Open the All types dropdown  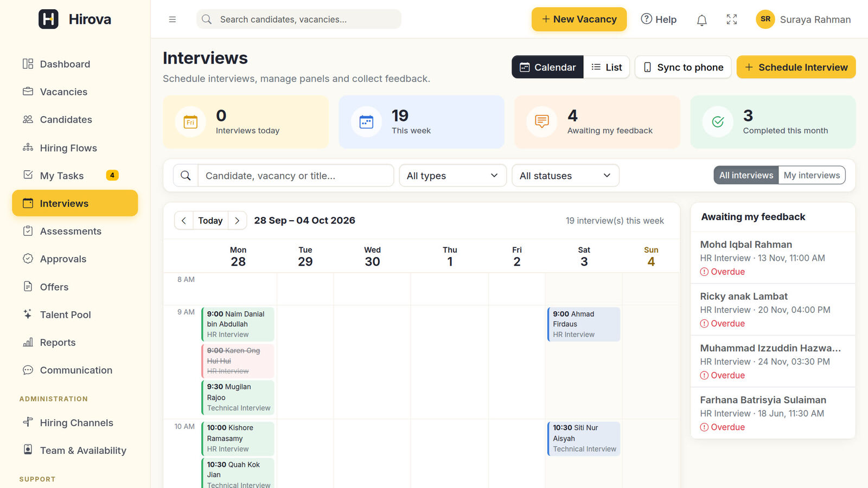coord(452,176)
